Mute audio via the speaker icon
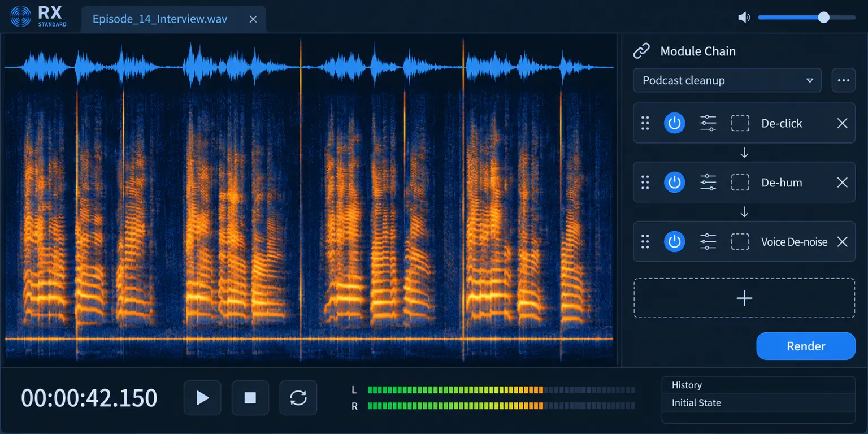Image resolution: width=868 pixels, height=434 pixels. 744,18
